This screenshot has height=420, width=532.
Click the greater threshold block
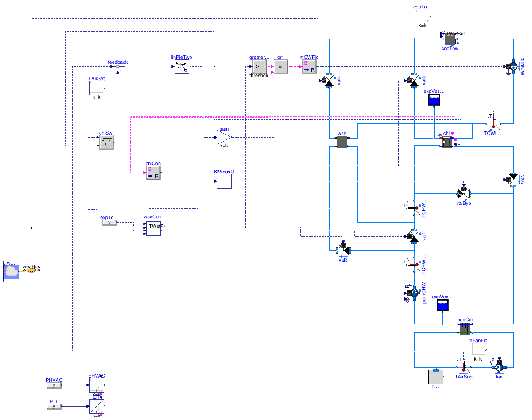pyautogui.click(x=259, y=67)
